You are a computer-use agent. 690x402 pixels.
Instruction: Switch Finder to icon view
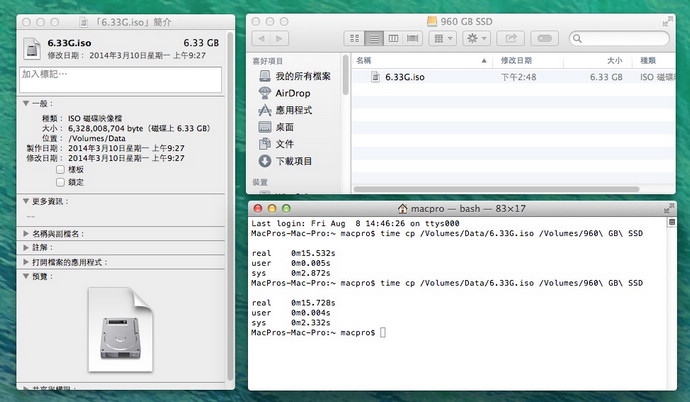(x=354, y=39)
